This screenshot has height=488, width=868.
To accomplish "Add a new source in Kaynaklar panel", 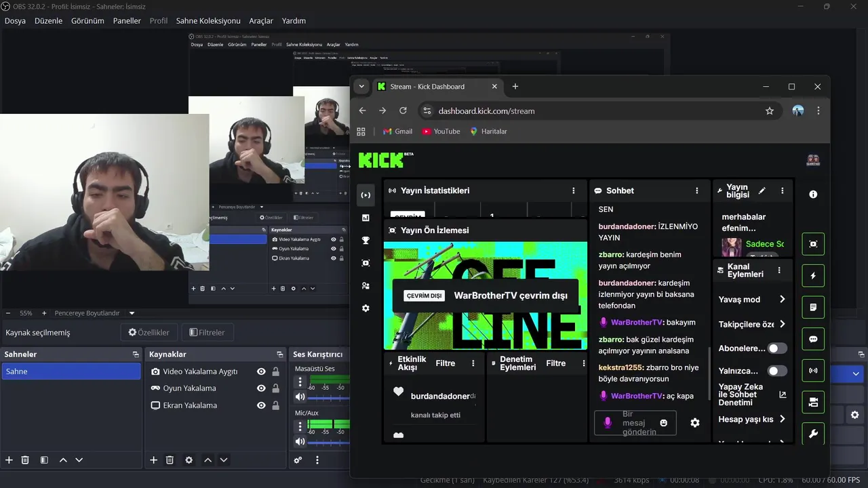I will (153, 460).
